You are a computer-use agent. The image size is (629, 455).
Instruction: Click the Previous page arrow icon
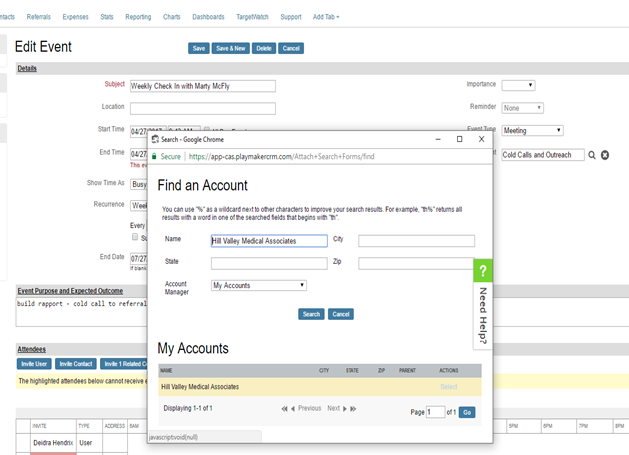click(293, 408)
